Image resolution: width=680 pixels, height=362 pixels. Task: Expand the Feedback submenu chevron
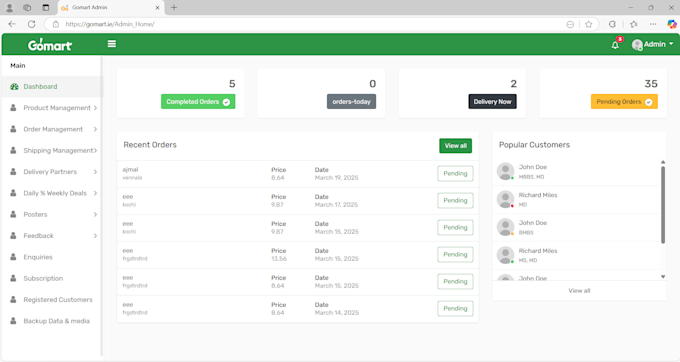pos(95,235)
